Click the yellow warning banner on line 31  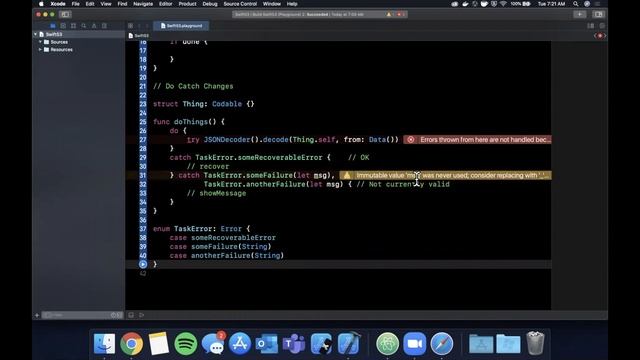click(445, 176)
